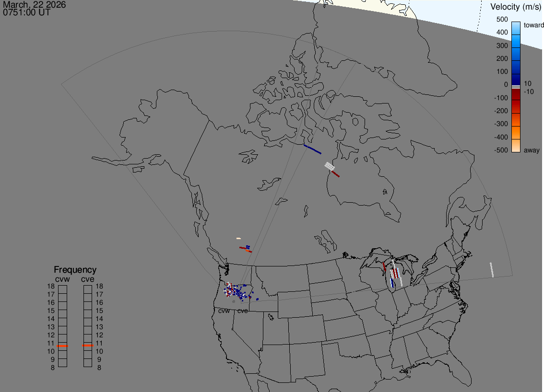
Task: Click the '-10' label beside the colorbar
Action: pos(529,92)
